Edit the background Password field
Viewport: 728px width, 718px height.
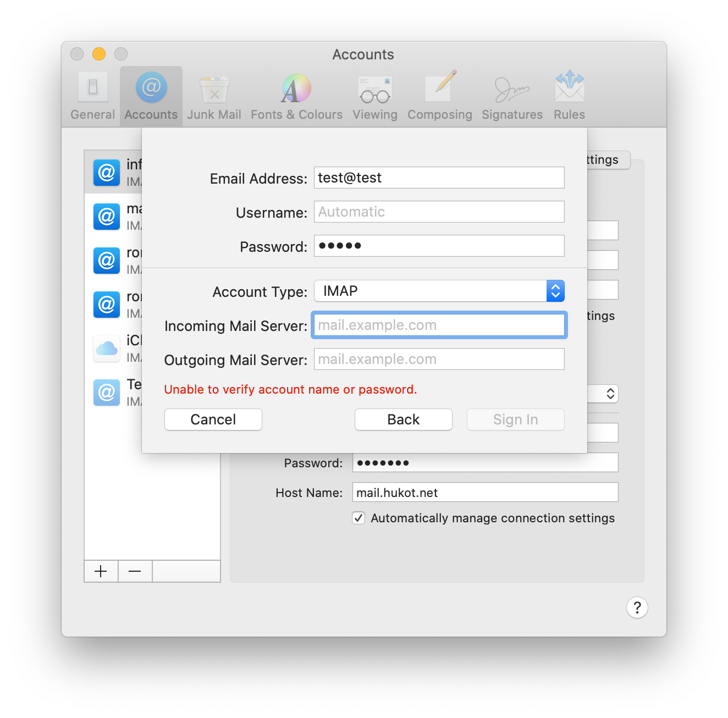click(486, 462)
